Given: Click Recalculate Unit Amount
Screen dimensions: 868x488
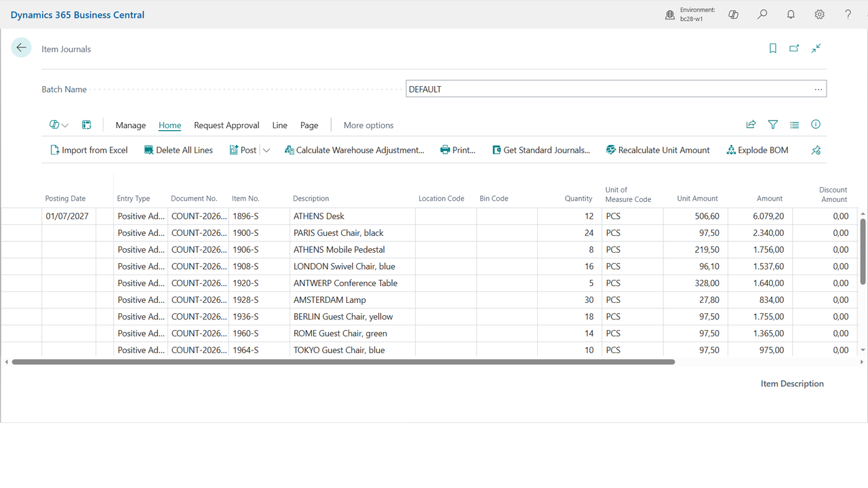Looking at the screenshot, I should (x=658, y=150).
